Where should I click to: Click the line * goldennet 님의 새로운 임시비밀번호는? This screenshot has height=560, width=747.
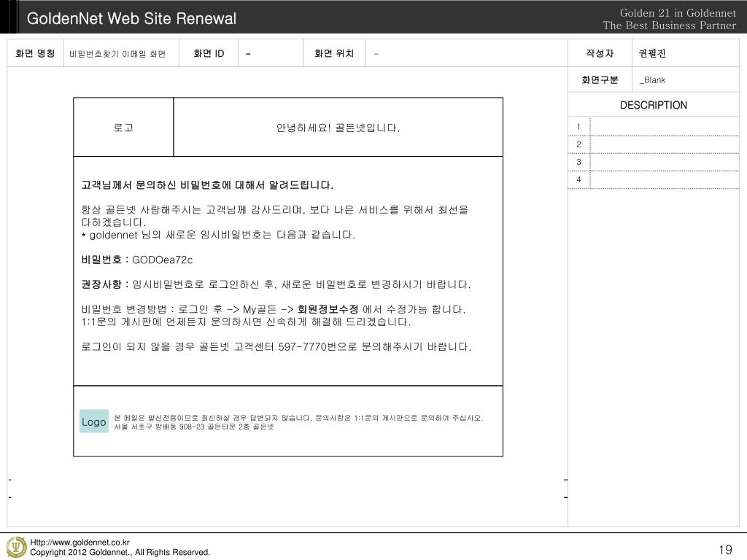(218, 235)
